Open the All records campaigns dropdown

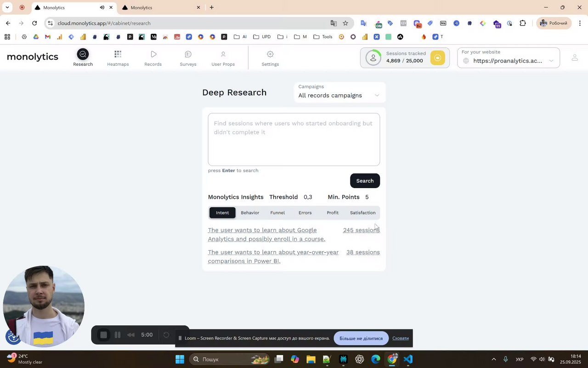[x=339, y=92]
